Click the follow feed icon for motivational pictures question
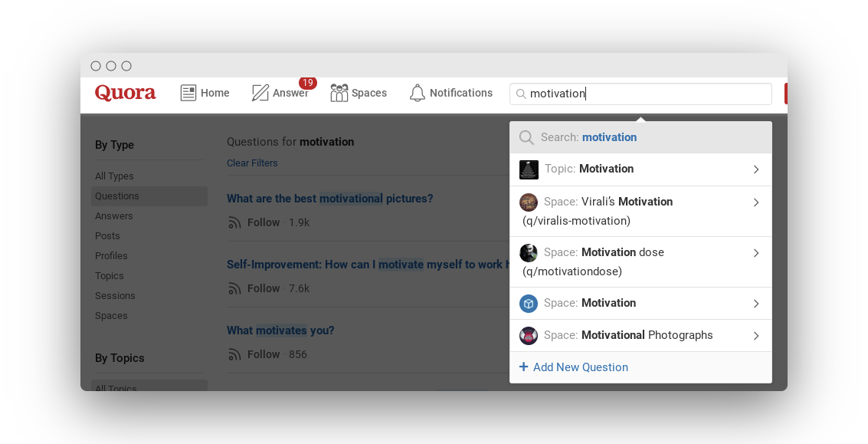This screenshot has width=868, height=444. (x=234, y=223)
